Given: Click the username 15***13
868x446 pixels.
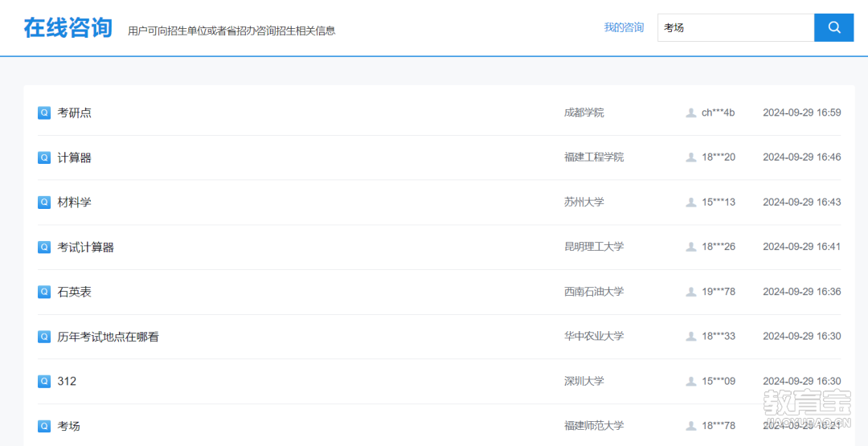Looking at the screenshot, I should pos(719,203).
